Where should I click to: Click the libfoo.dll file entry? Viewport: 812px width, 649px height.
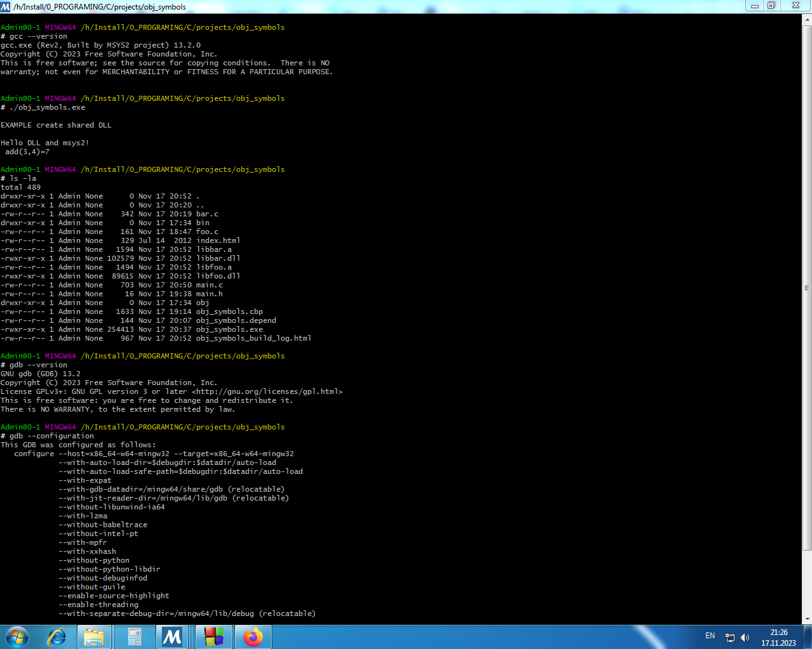(121, 276)
